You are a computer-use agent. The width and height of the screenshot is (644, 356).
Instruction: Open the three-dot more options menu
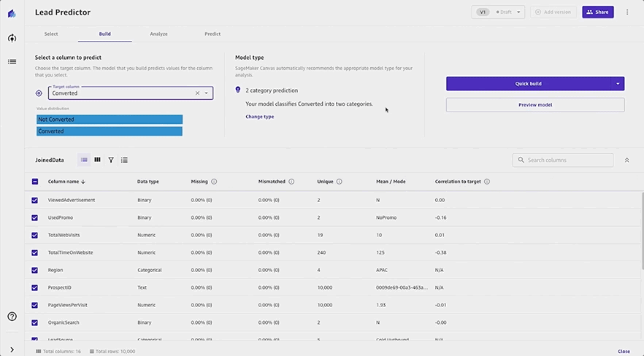click(x=627, y=12)
